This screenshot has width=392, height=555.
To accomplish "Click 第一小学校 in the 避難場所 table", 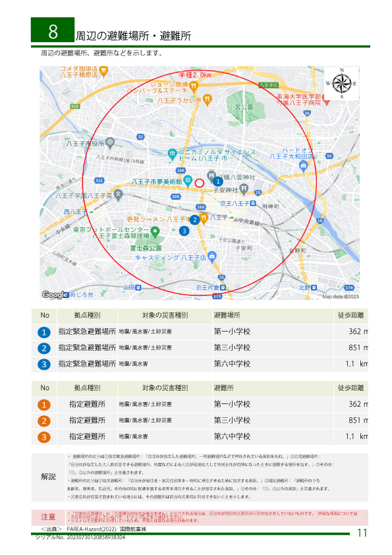I will coord(232,332).
